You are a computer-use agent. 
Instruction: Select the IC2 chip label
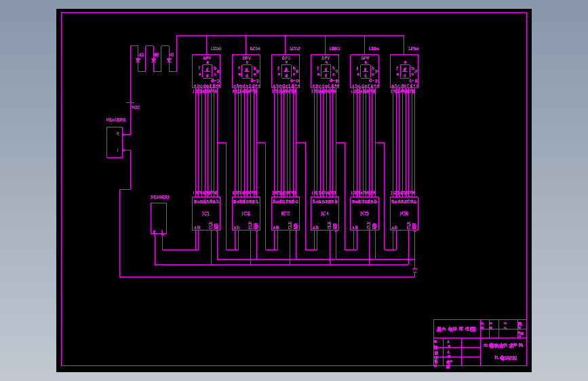pos(246,214)
